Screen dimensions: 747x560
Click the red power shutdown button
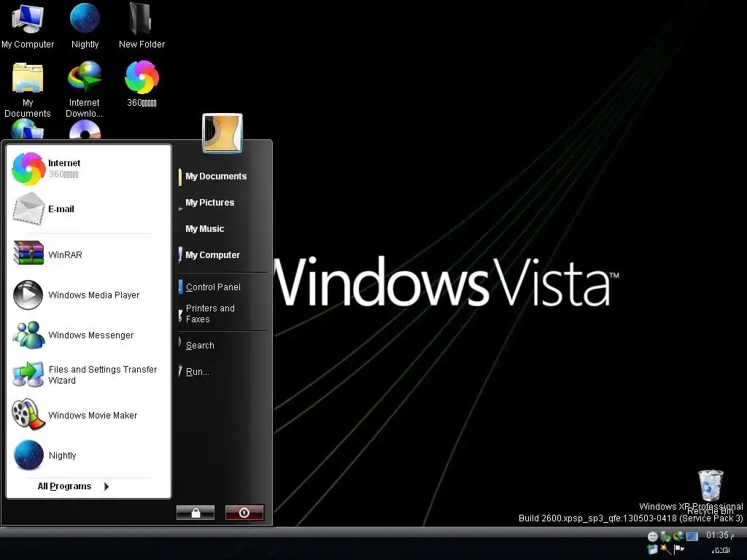244,513
